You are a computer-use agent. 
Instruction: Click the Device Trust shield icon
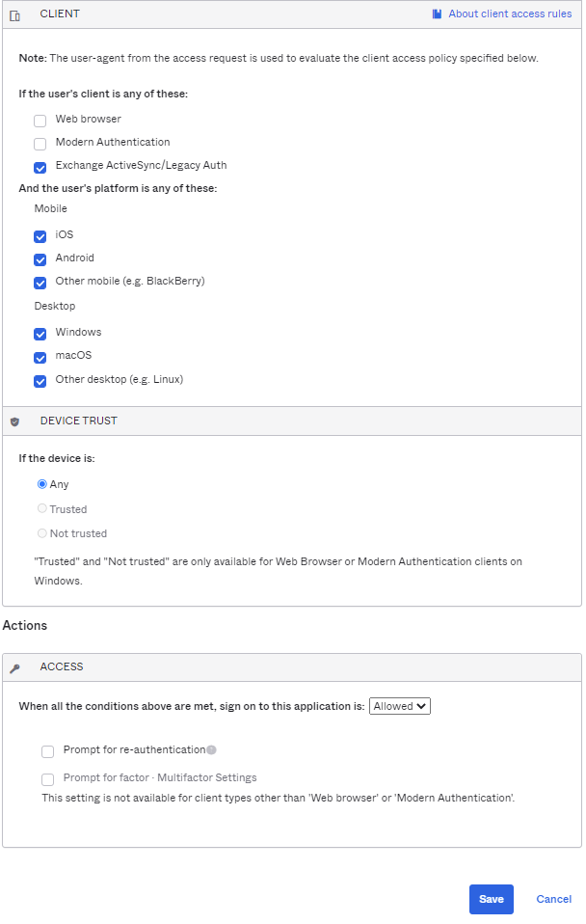14,421
